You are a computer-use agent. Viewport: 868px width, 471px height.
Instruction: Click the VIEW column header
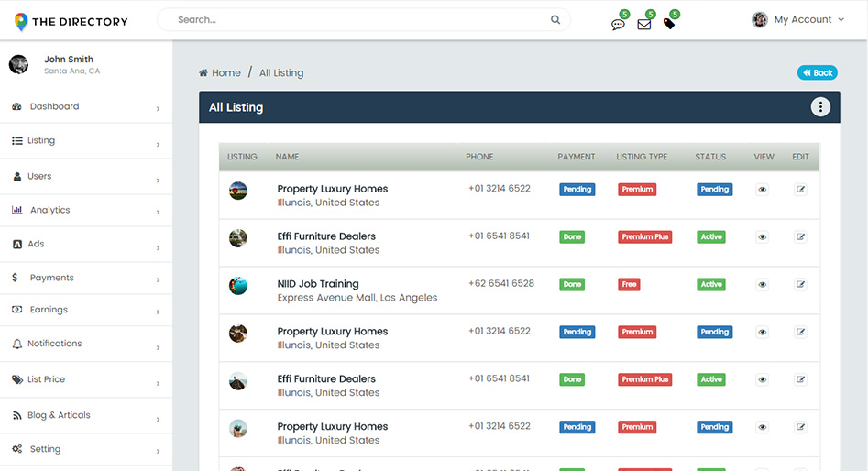point(764,157)
